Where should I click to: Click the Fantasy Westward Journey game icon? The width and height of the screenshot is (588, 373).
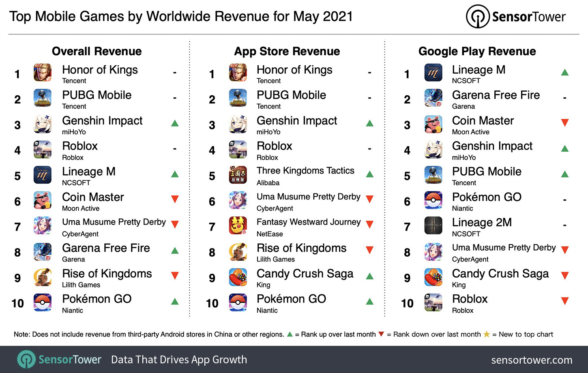(x=238, y=226)
